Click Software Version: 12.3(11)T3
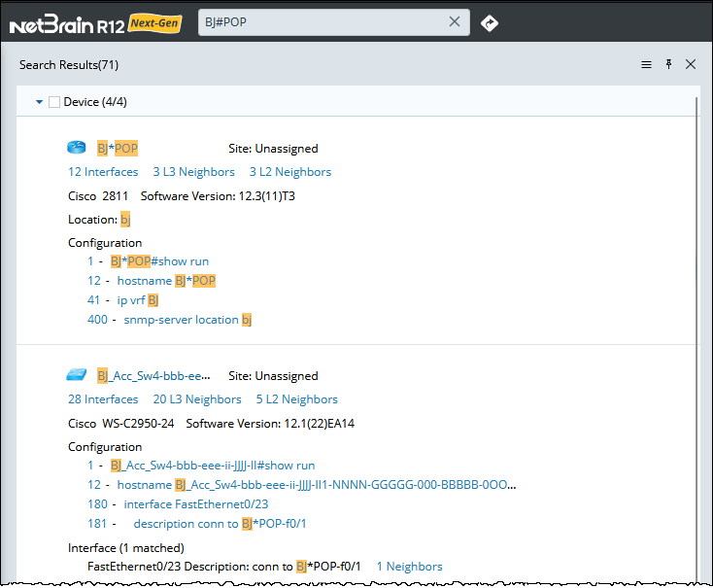The width and height of the screenshot is (713, 588). 218,196
